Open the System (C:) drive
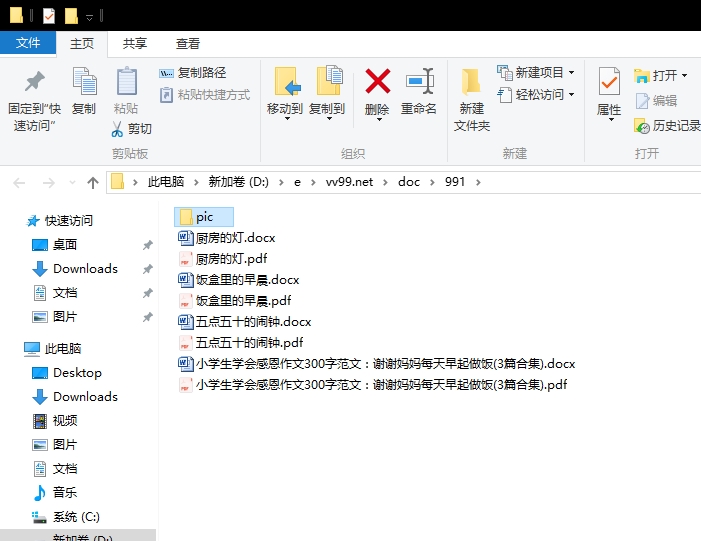This screenshot has width=701, height=541. 66,517
